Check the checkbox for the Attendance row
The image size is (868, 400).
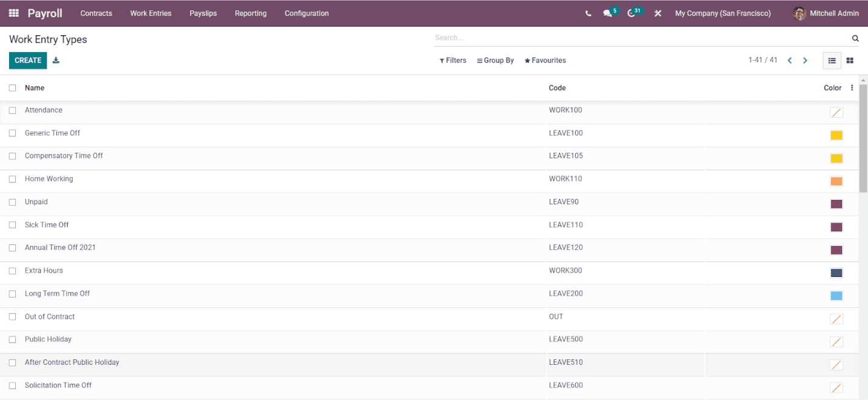click(12, 110)
